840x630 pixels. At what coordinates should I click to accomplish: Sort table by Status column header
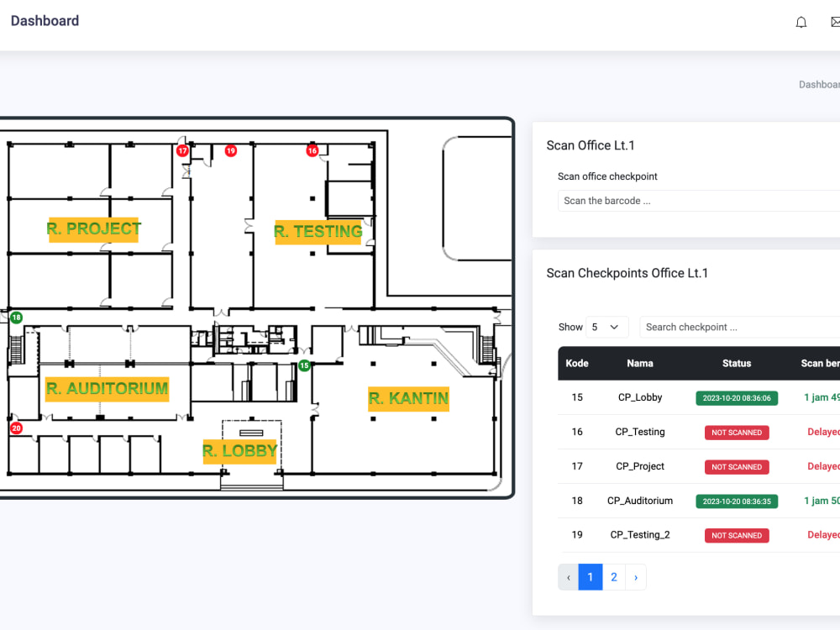(x=737, y=363)
